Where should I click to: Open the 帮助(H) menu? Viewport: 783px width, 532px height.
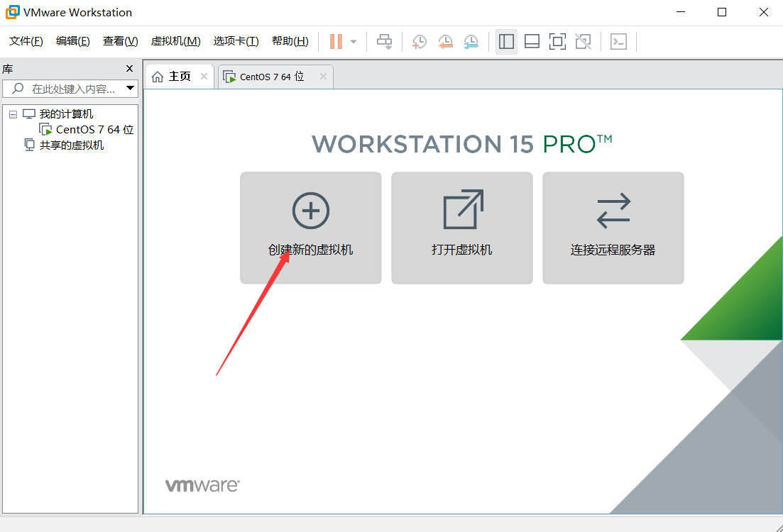tap(290, 41)
